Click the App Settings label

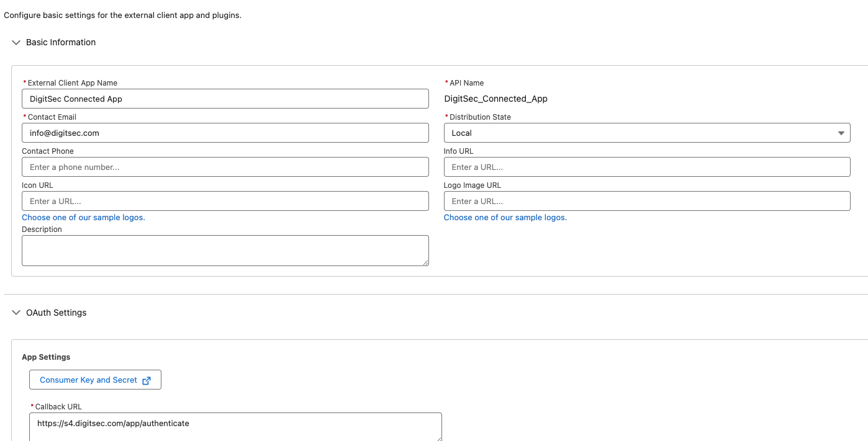tap(46, 357)
